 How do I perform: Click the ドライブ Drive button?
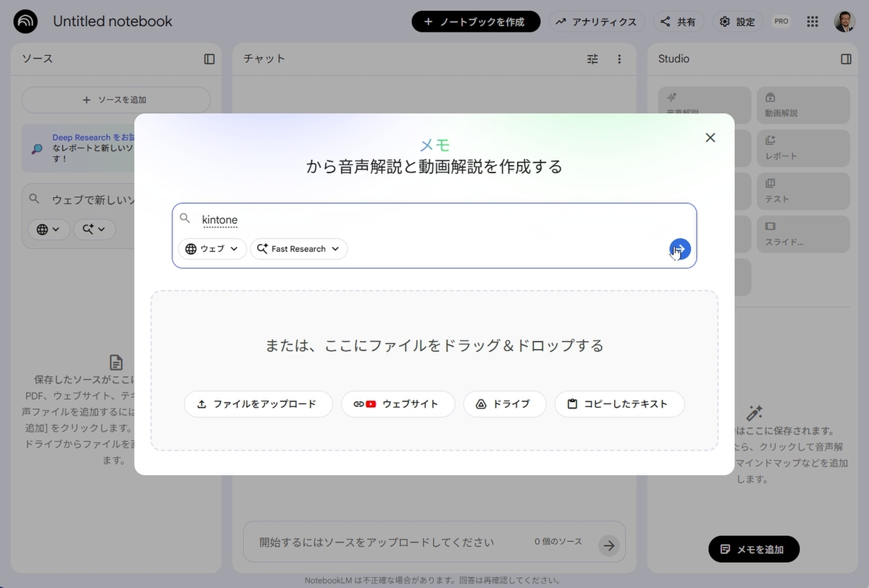click(x=505, y=404)
